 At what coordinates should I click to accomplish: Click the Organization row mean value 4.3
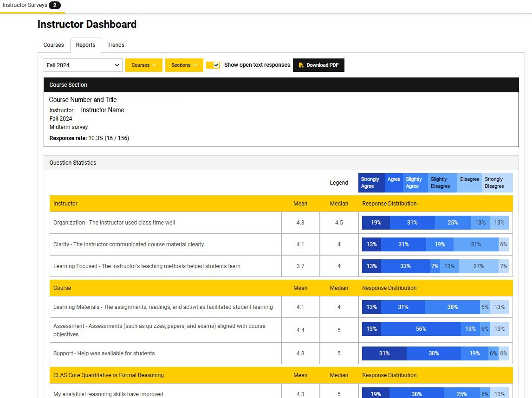click(x=300, y=223)
